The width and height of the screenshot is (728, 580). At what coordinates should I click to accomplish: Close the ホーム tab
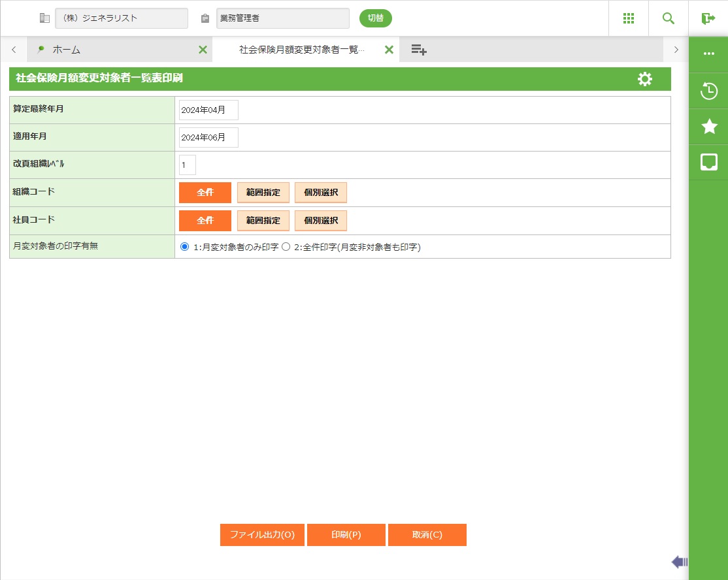(x=203, y=50)
